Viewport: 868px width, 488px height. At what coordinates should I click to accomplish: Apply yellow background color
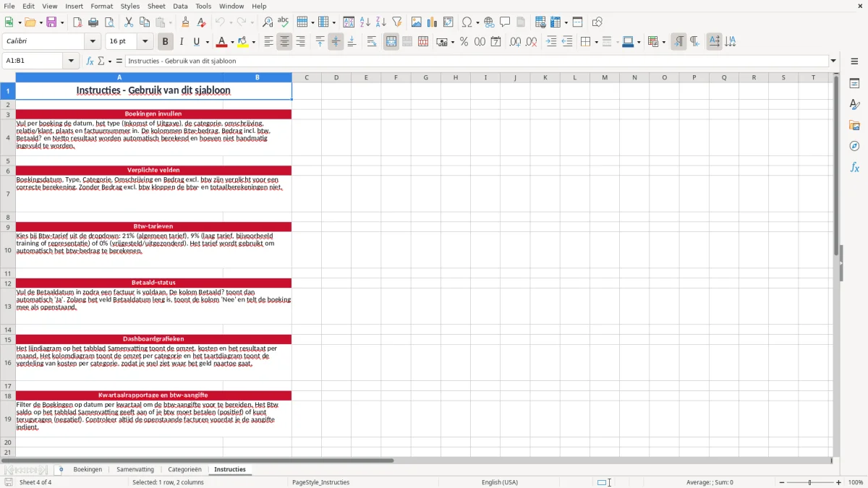tap(243, 42)
